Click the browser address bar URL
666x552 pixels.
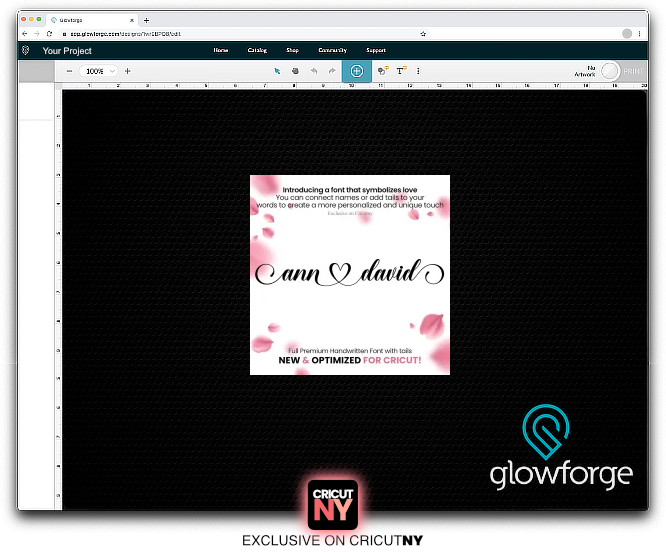[125, 34]
